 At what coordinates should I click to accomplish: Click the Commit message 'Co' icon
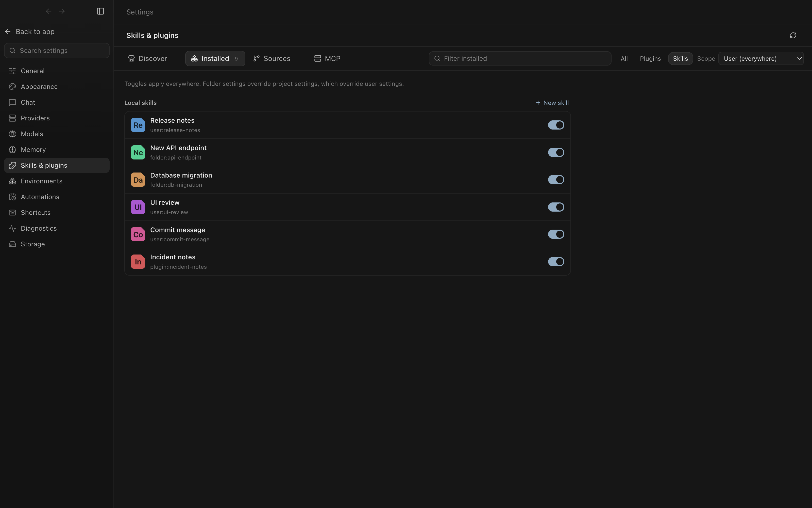coord(138,234)
